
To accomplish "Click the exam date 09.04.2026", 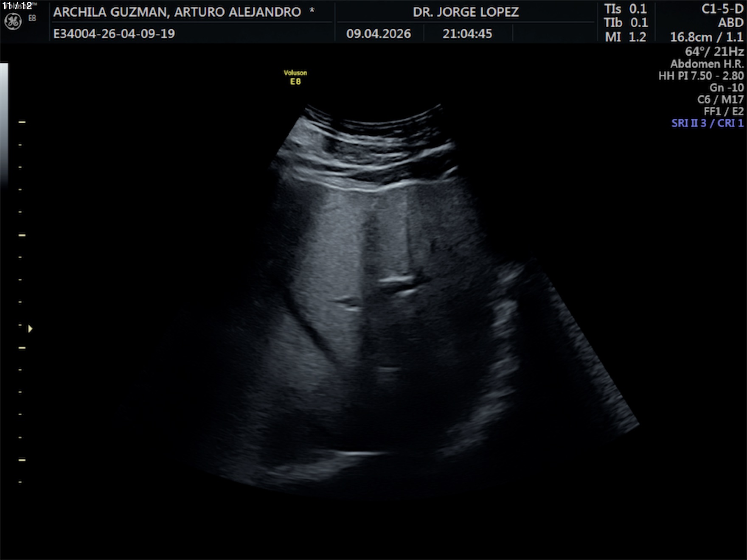I will 378,34.
